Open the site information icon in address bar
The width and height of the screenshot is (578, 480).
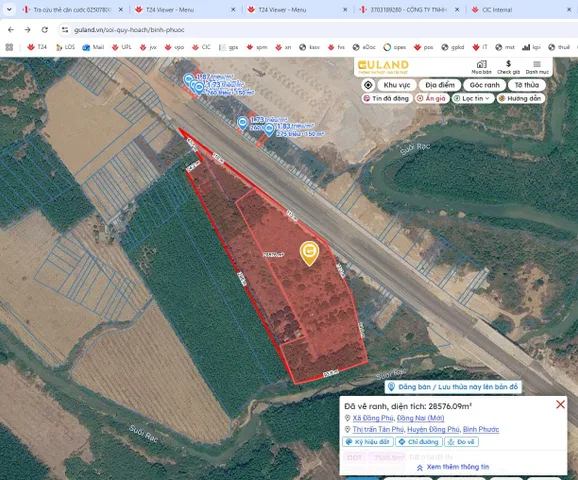pos(65,30)
